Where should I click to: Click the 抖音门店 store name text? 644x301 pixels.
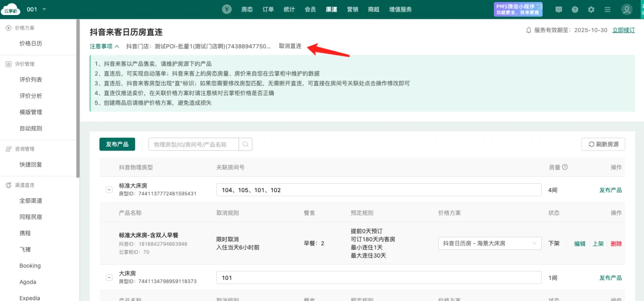(199, 46)
